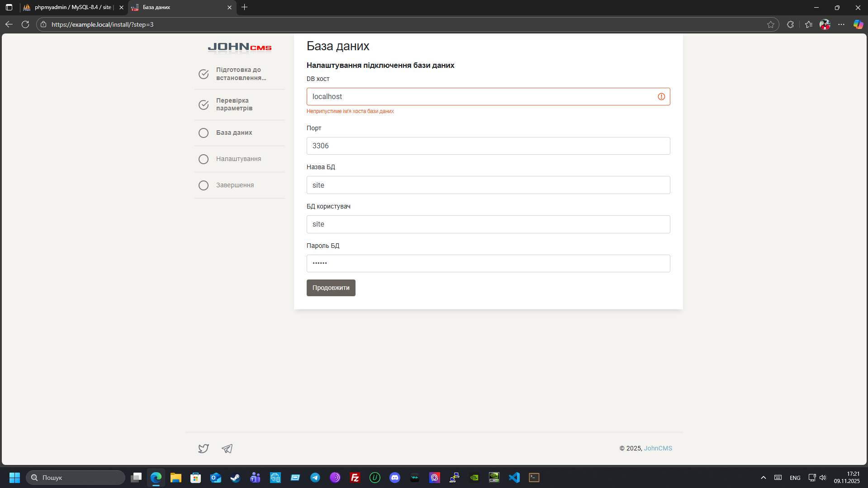Select the База даних step circle
The width and height of the screenshot is (868, 488).
(204, 133)
